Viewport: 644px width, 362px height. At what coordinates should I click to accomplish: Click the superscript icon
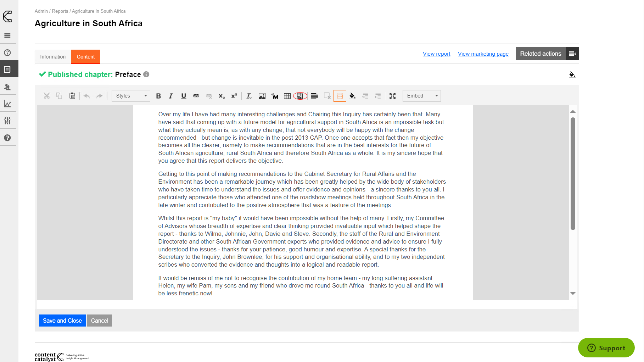tap(234, 96)
